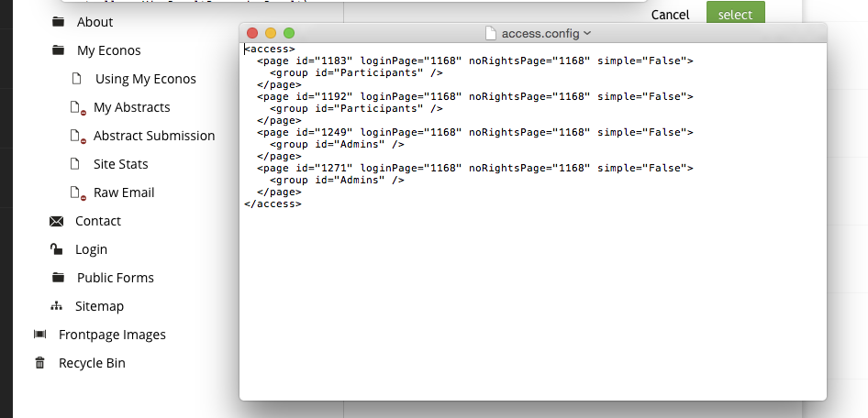Click the Login padlock icon
This screenshot has width=868, height=418.
click(57, 249)
